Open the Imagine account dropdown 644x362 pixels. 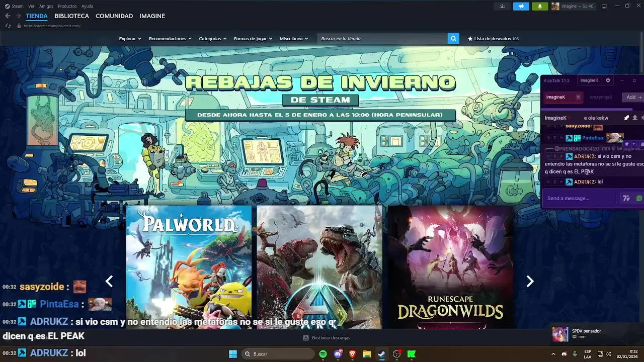(x=578, y=6)
